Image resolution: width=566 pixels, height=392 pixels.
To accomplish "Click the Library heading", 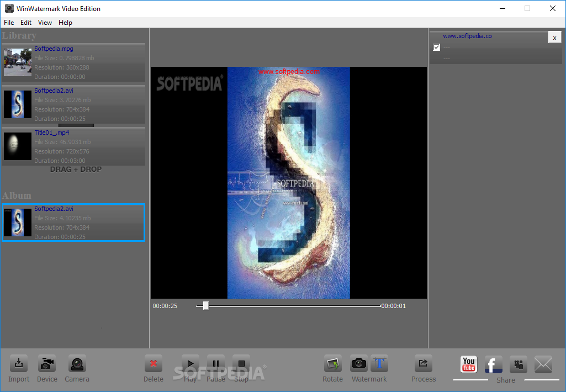I will pyautogui.click(x=19, y=35).
